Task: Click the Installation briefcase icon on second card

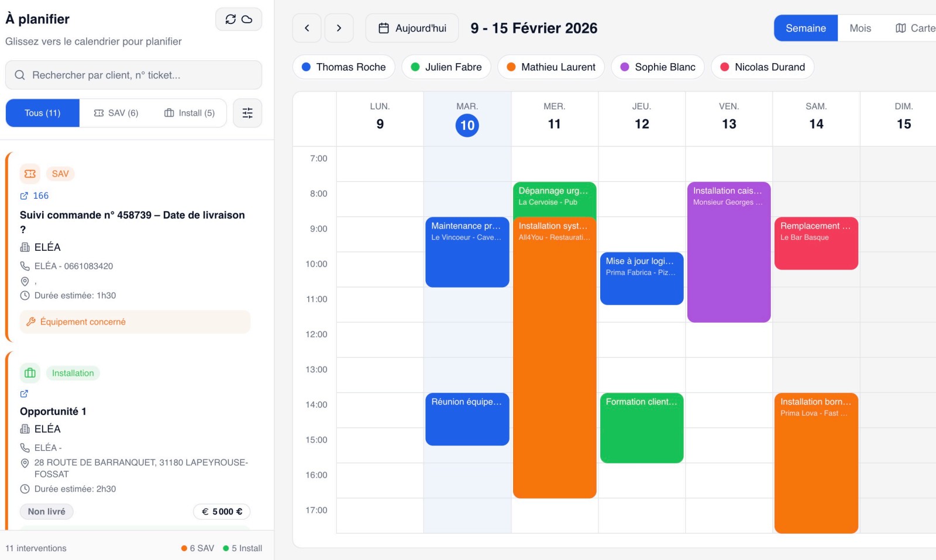Action: point(30,373)
